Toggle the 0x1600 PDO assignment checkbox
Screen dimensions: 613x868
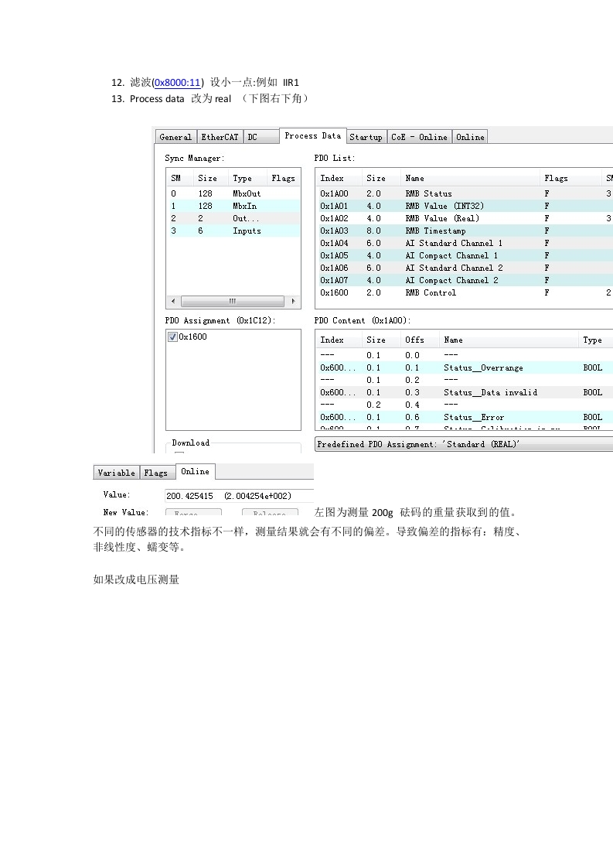point(172,337)
